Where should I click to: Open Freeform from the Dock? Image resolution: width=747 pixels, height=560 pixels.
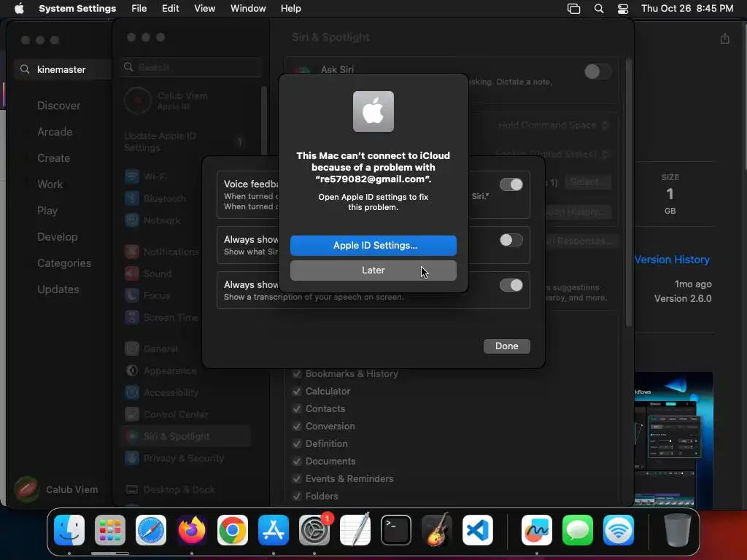tap(537, 530)
